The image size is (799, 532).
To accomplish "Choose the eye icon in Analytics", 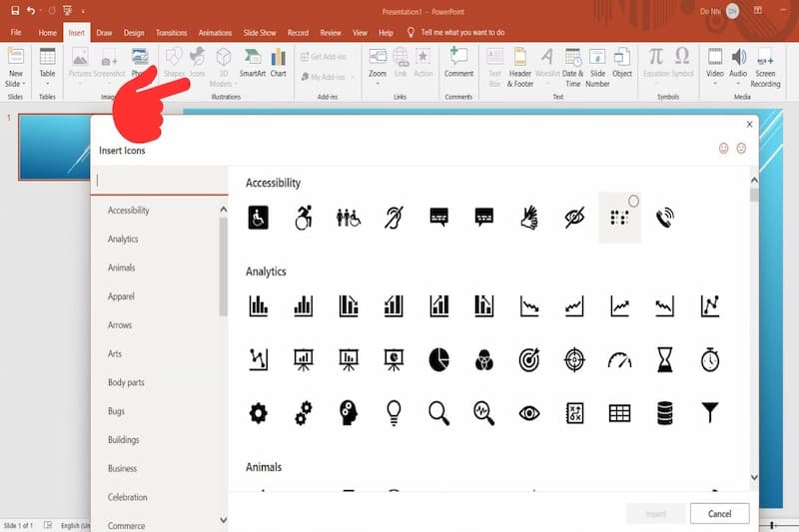I will click(529, 413).
